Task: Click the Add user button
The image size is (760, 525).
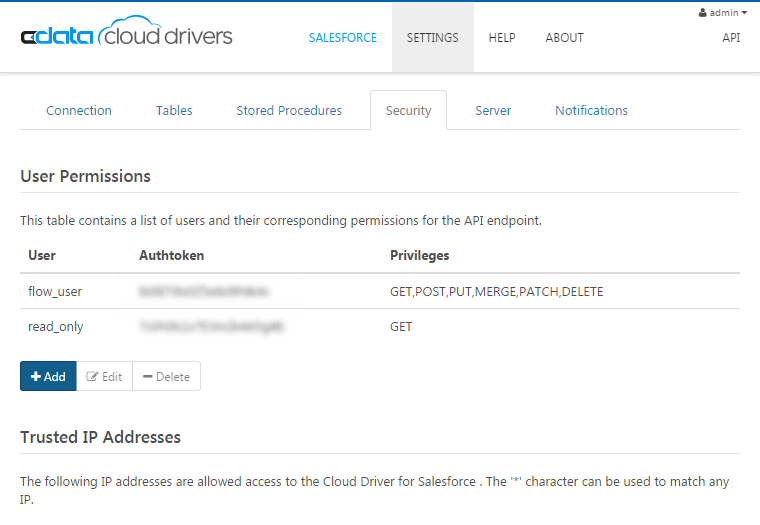Action: [x=48, y=377]
